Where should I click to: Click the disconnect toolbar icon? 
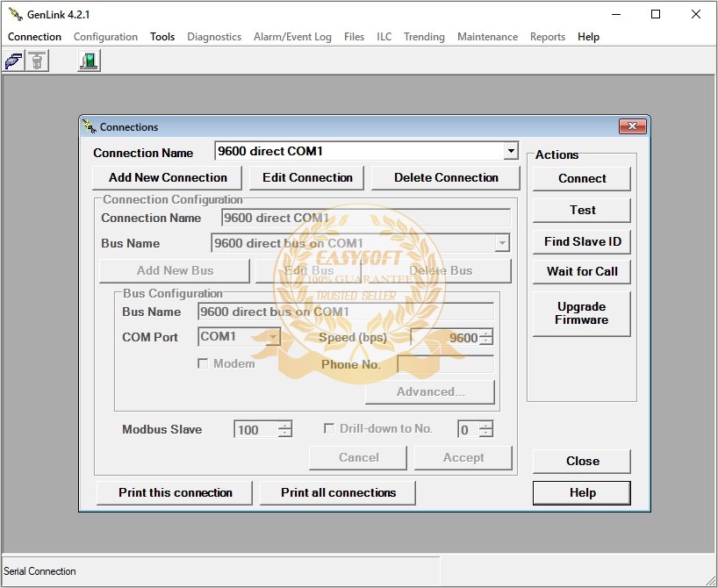click(37, 61)
